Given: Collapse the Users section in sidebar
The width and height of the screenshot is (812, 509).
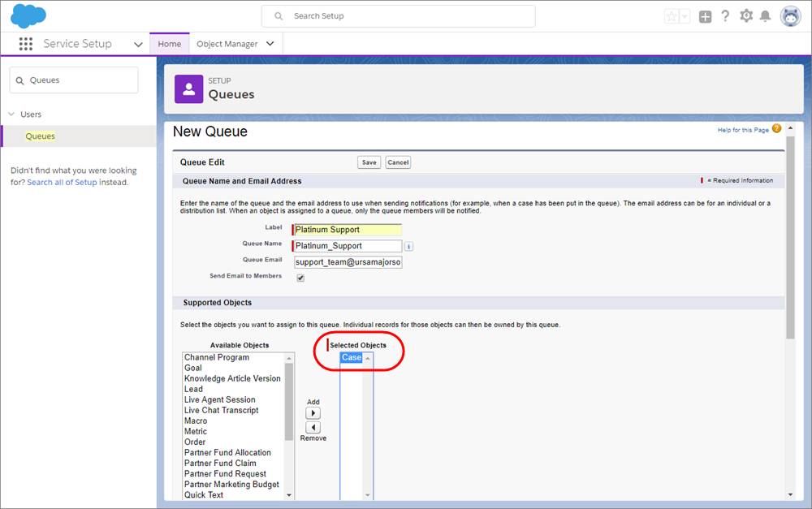Looking at the screenshot, I should (11, 114).
